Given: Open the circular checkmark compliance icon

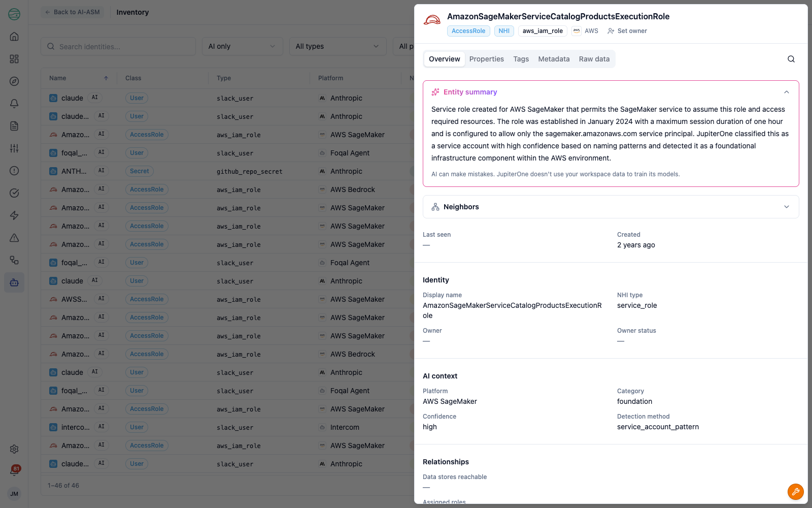Looking at the screenshot, I should (x=14, y=193).
